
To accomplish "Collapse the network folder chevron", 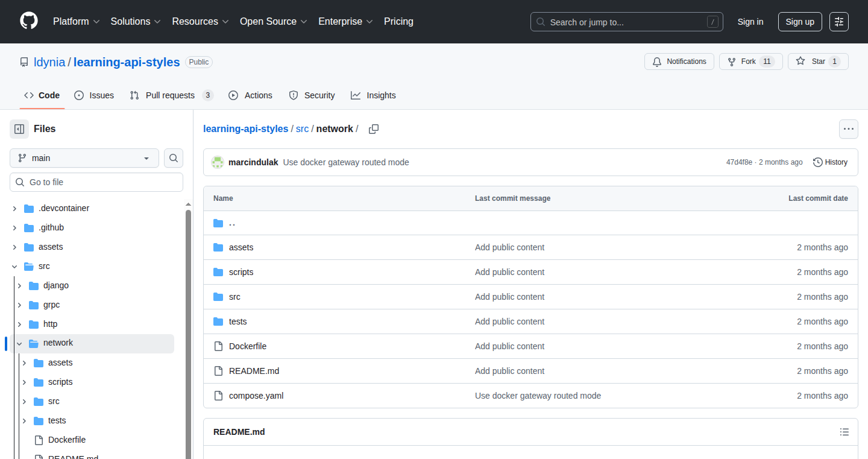I will [19, 344].
